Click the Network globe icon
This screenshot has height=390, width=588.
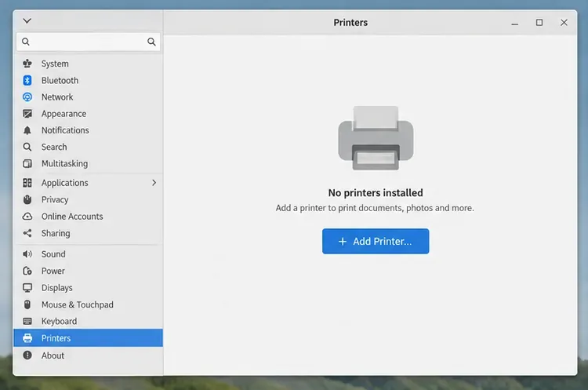[x=27, y=97]
